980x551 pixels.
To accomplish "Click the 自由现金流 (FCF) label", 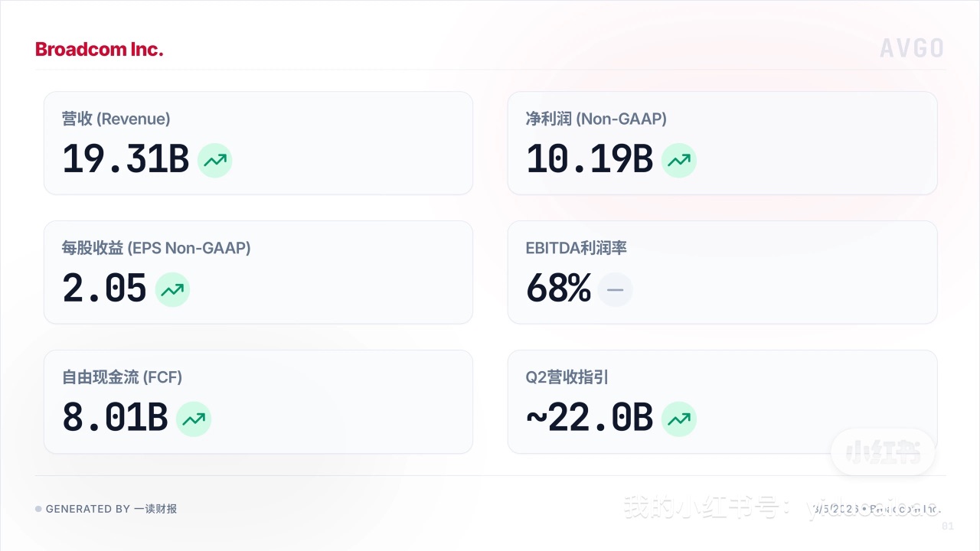I will pyautogui.click(x=122, y=377).
